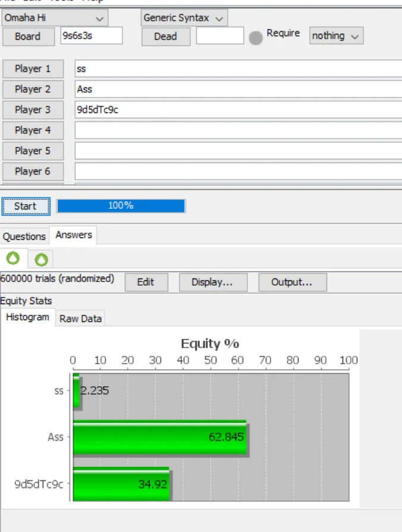Expand the Generic Syntax dropdown

pos(184,18)
